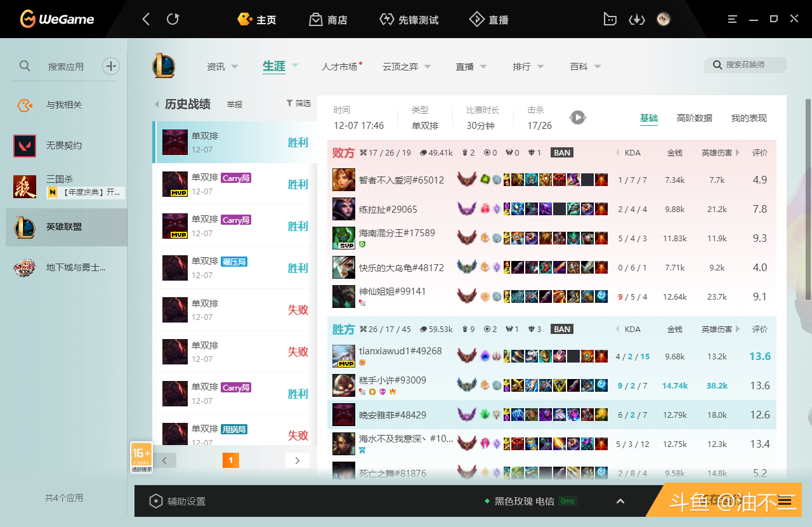Open the 商店 store tab
Image resolution: width=812 pixels, height=527 pixels.
pos(328,20)
